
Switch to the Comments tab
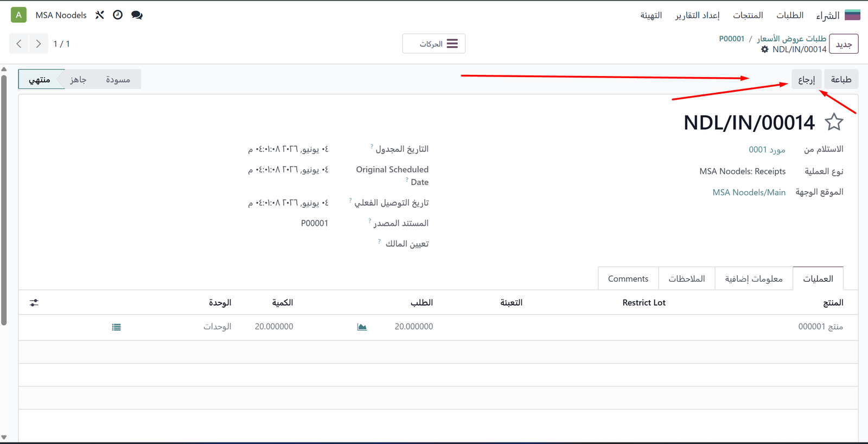(x=628, y=278)
